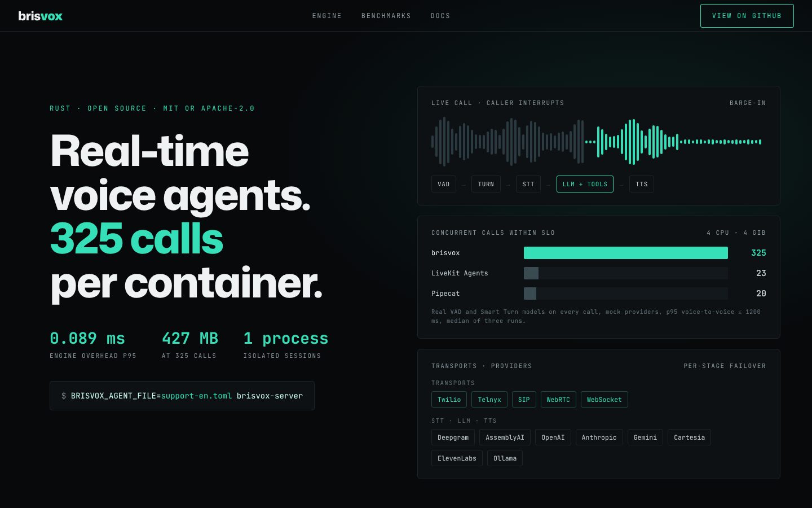The image size is (812, 508).
Task: Select the STT pipeline stage chip
Action: click(x=528, y=184)
